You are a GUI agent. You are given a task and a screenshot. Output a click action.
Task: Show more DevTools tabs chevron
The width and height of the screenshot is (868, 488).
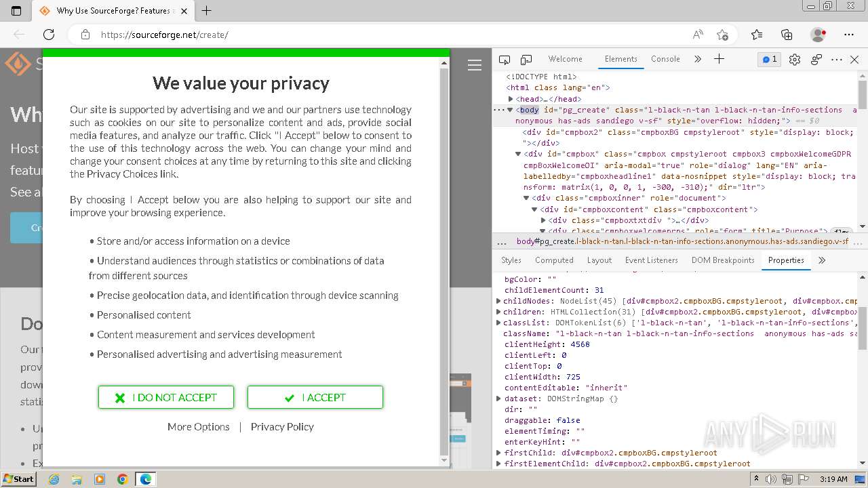click(698, 59)
